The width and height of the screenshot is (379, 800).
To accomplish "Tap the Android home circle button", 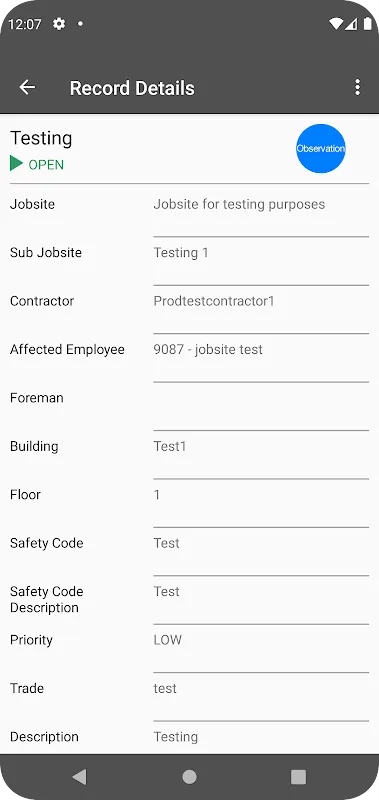I will [189, 777].
